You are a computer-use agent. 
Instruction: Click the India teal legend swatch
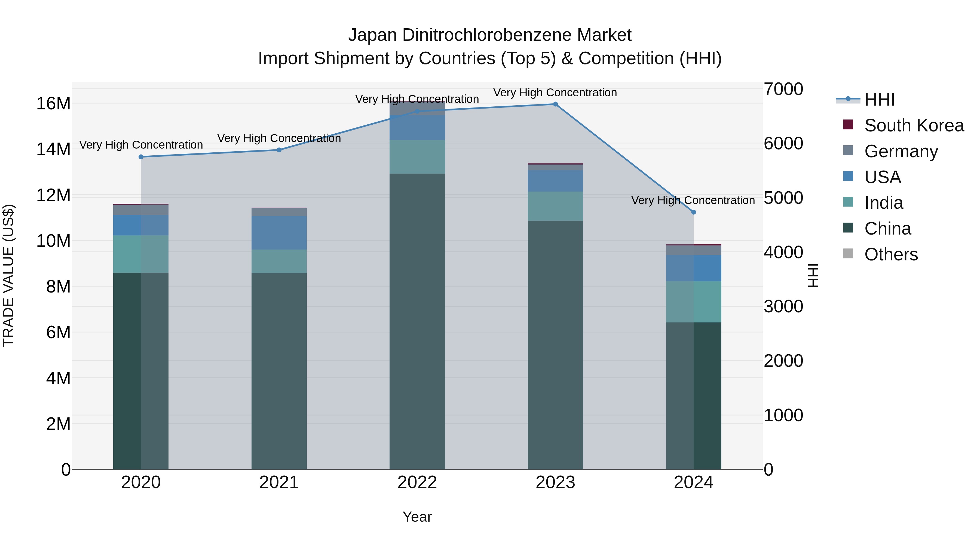[x=848, y=202]
